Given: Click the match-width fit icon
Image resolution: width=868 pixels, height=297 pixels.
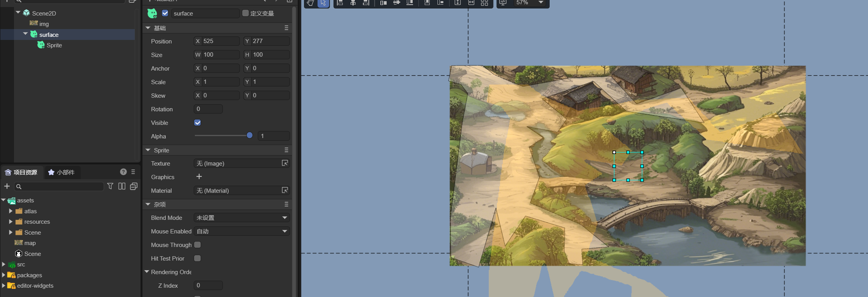Looking at the screenshot, I should [471, 3].
